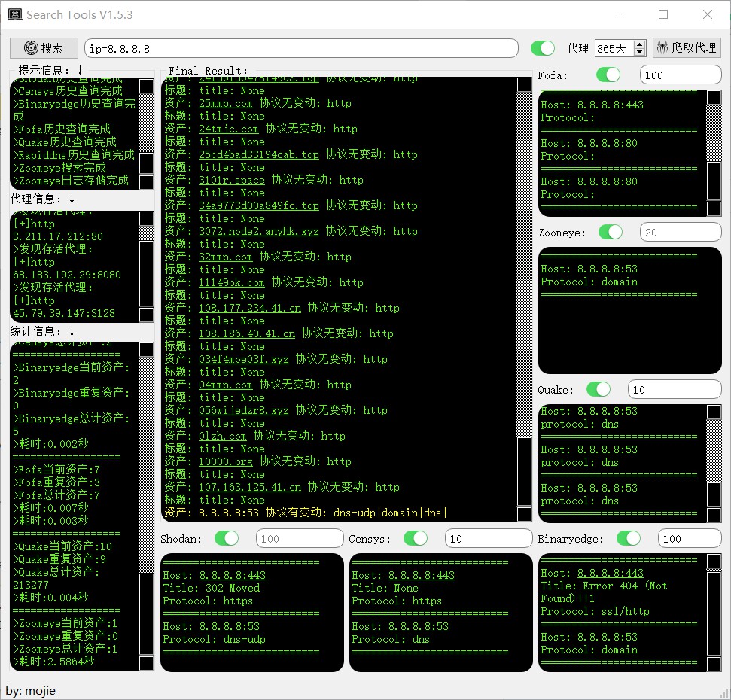The width and height of the screenshot is (731, 700).
Task: Click the Fofa result count field
Action: 680,75
